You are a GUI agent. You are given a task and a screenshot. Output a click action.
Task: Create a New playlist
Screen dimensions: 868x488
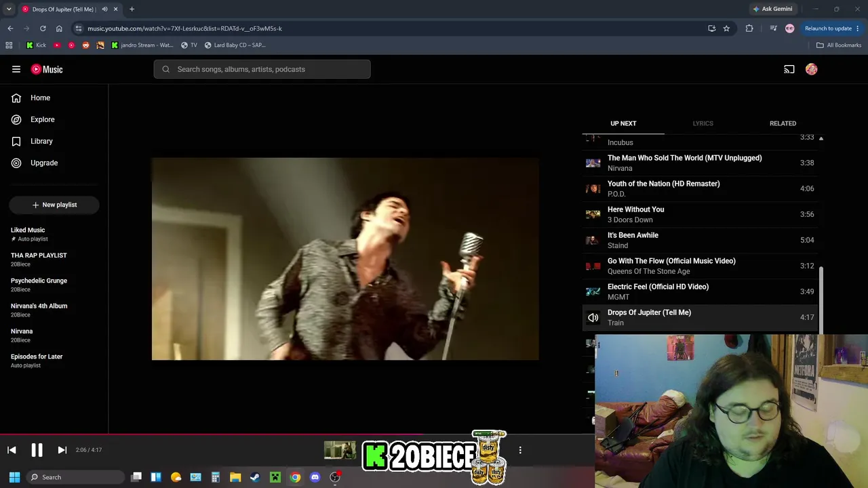tap(54, 205)
